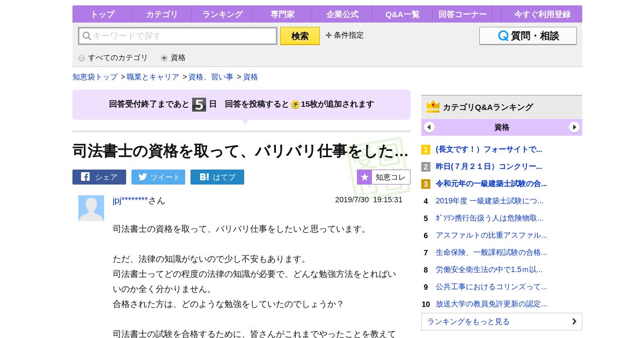The height and width of the screenshot is (338, 644).
Task: Click the star icon for 知恵コレ
Action: 364,177
